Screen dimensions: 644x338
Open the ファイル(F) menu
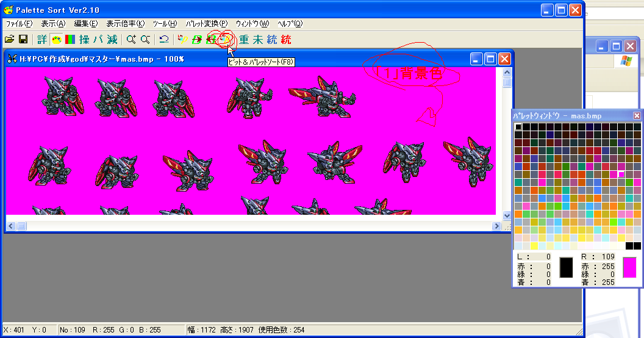pos(19,24)
